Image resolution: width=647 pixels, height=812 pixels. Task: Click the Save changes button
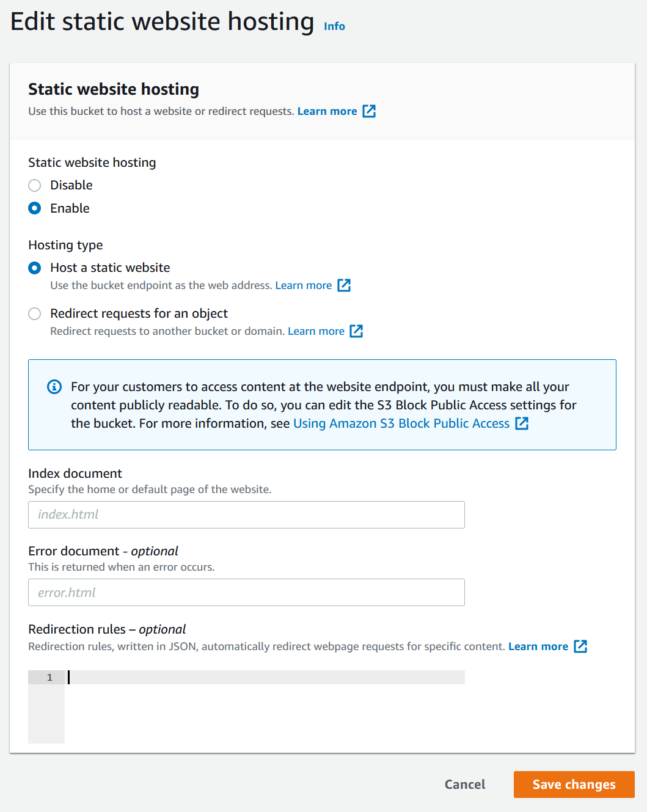574,785
